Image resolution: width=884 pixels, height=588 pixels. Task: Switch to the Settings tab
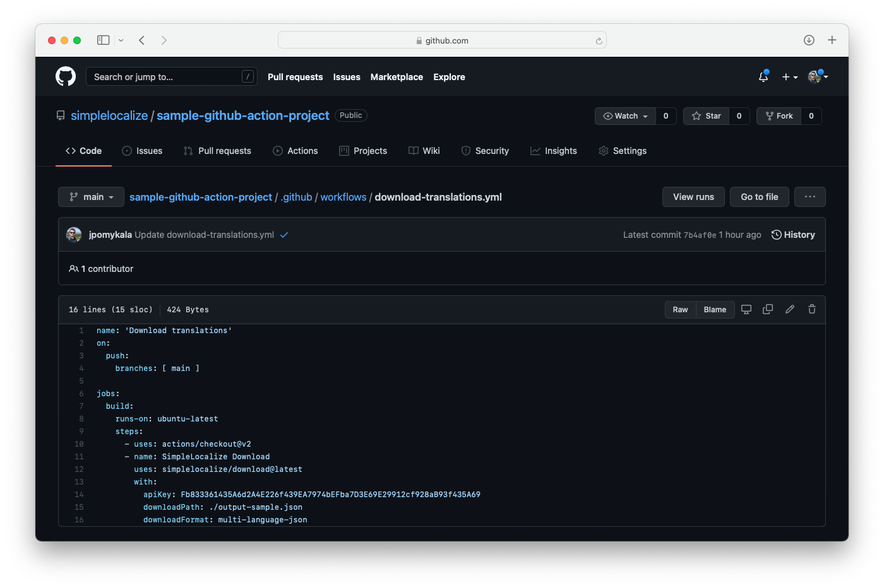pos(623,151)
